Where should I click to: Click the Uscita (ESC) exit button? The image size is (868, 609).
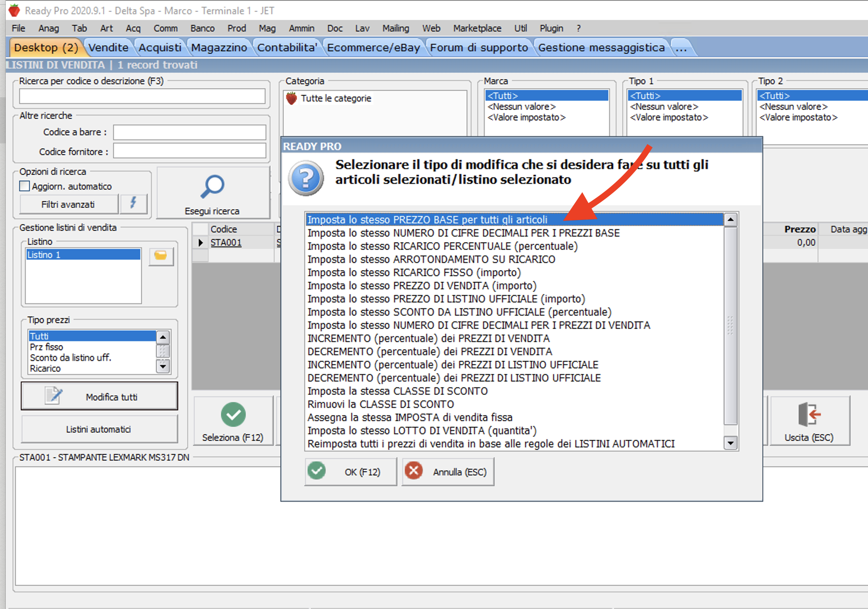(809, 421)
